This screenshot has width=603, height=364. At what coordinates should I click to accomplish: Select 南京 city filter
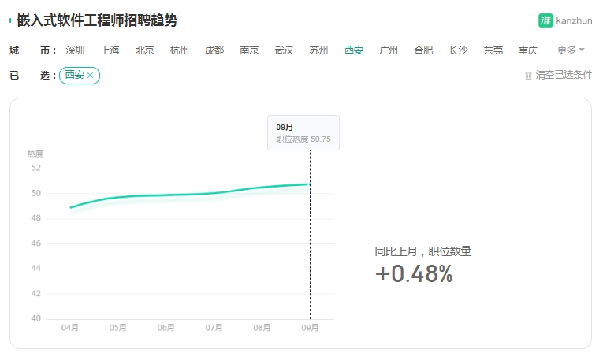[249, 50]
